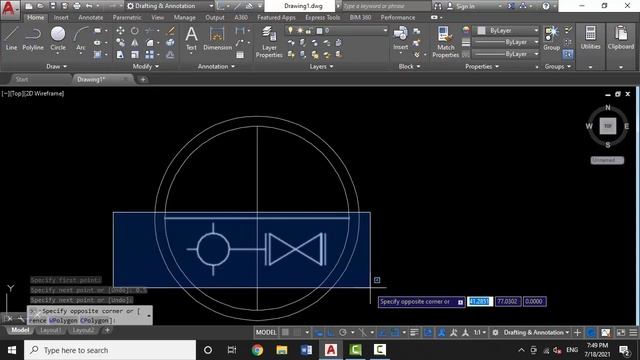Toggle polar tracking in status bar
This screenshot has width=640, height=360.
coord(343,333)
